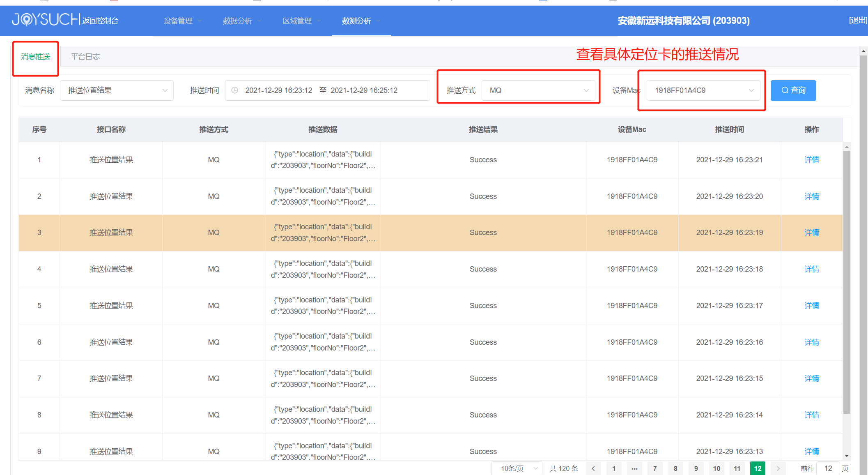868x475 pixels.
Task: Go to page 9
Action: click(x=696, y=468)
